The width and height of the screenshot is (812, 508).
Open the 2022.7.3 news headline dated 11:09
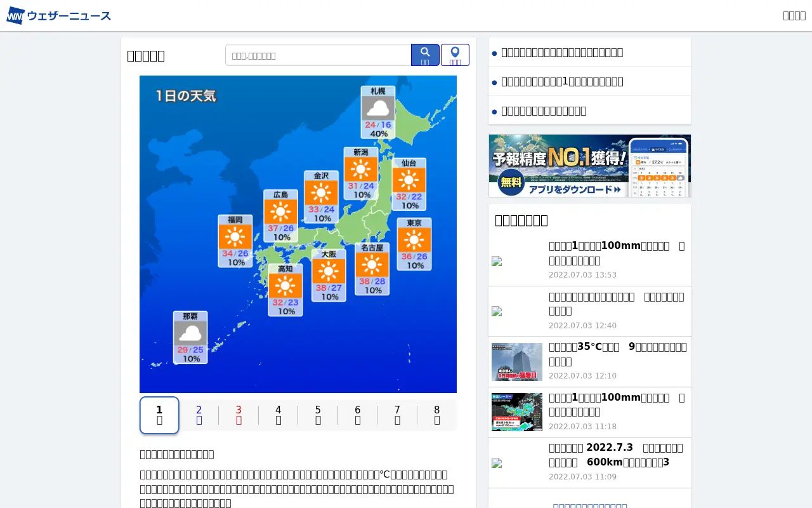616,455
